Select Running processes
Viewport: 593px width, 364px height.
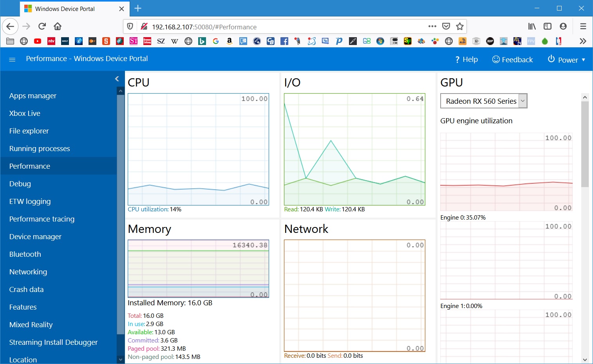[x=40, y=149]
